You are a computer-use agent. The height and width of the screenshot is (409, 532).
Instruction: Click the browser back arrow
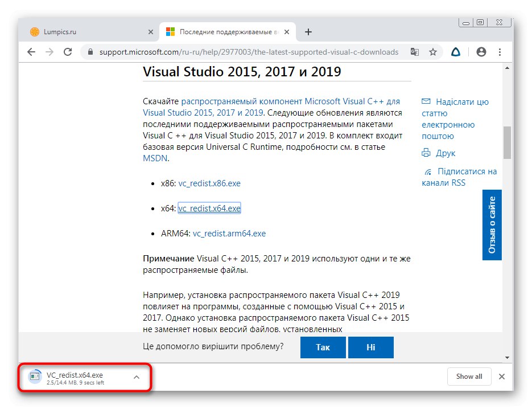click(x=31, y=52)
